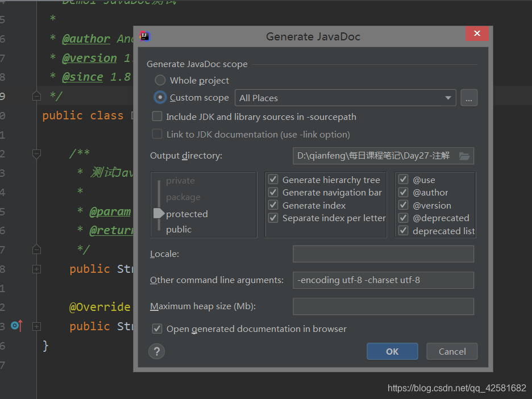Open the CSDN blog link watermark
532x399 pixels.
pyautogui.click(x=456, y=388)
